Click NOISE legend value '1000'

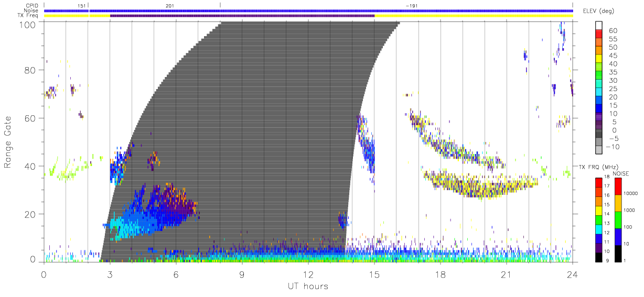click(x=629, y=210)
